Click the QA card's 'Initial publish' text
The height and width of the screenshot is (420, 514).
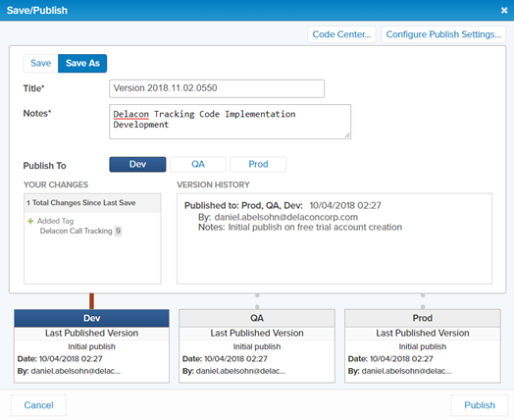point(257,346)
